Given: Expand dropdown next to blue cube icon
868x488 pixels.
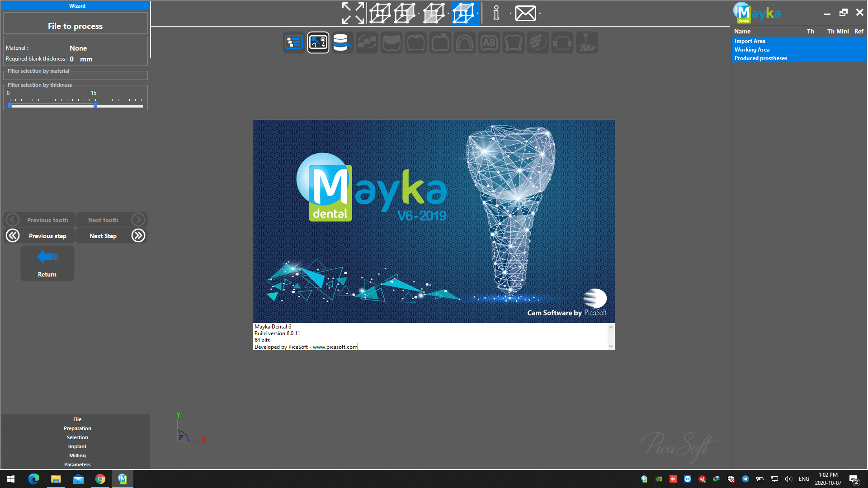Looking at the screenshot, I should [x=478, y=13].
